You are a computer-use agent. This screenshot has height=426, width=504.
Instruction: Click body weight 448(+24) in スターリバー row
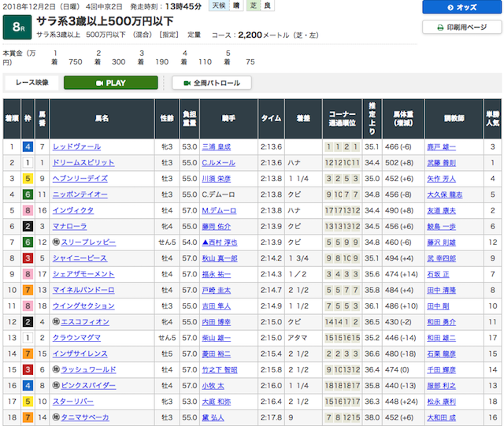coord(402,402)
